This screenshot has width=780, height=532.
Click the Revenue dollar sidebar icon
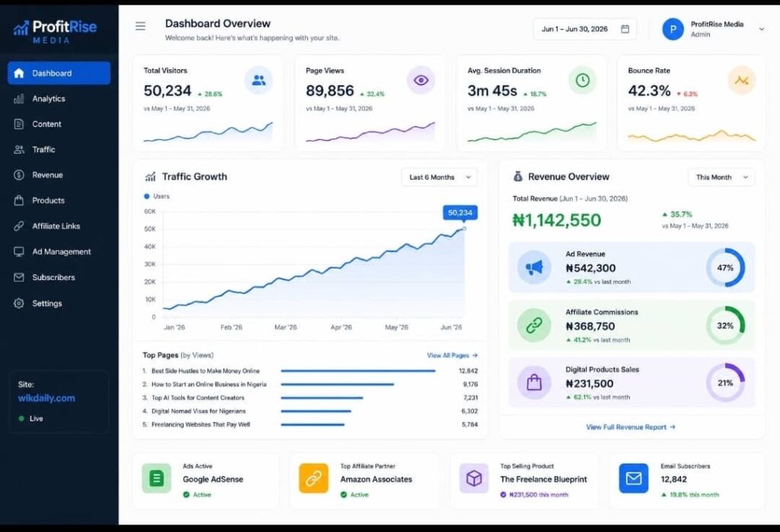pos(19,174)
